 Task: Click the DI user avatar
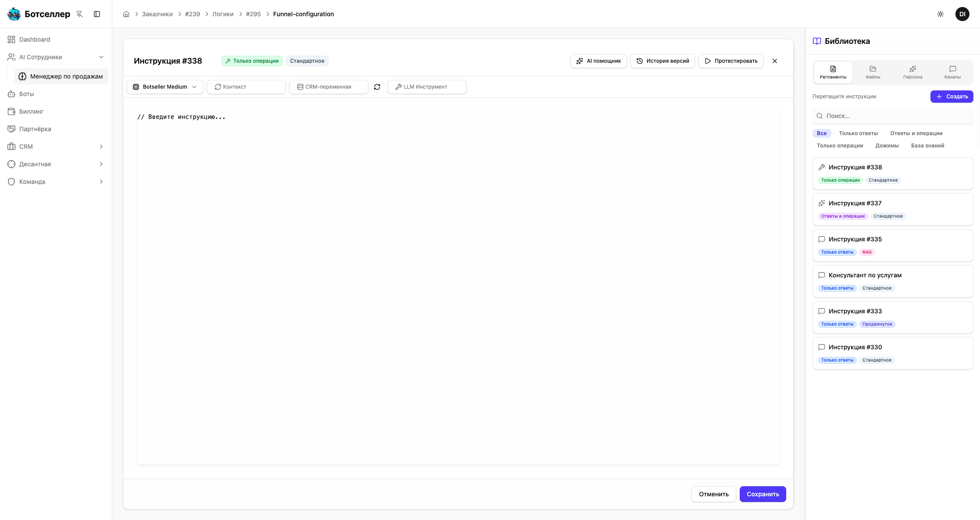(x=962, y=14)
